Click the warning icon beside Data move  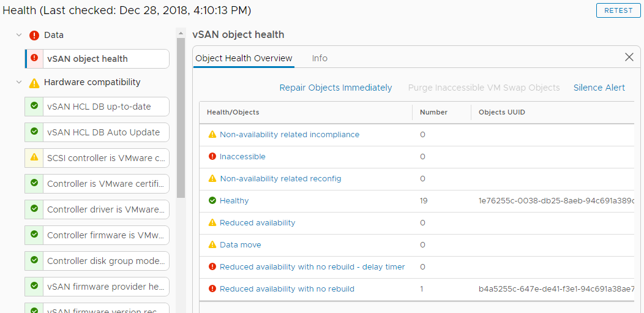click(212, 244)
